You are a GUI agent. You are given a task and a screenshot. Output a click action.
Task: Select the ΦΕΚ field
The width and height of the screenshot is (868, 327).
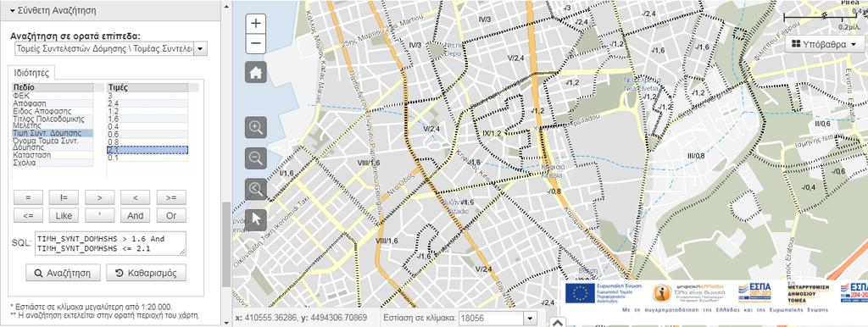53,96
